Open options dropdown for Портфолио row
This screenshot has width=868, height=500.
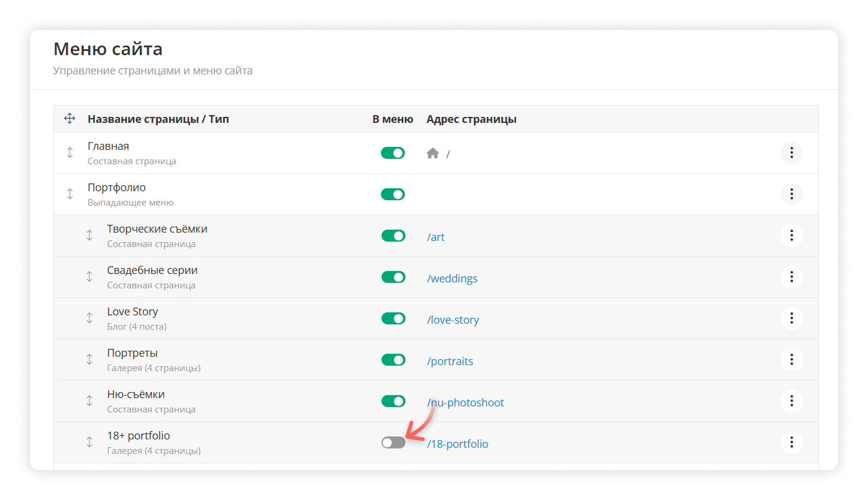click(x=791, y=194)
